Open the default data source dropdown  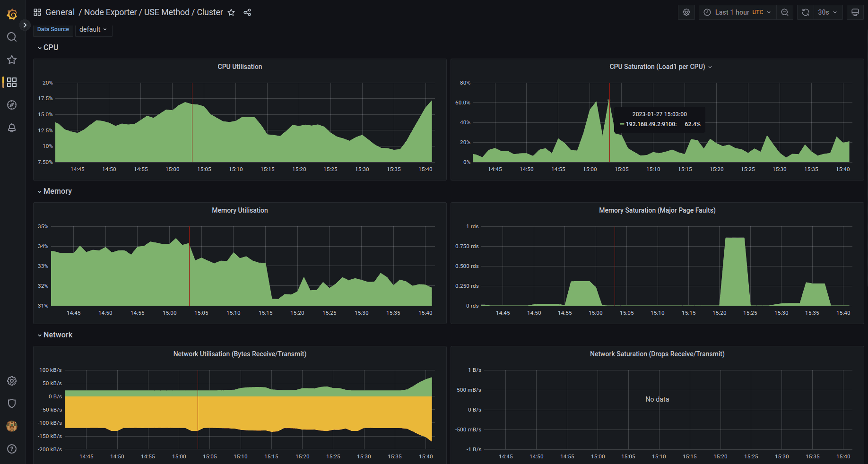(93, 29)
